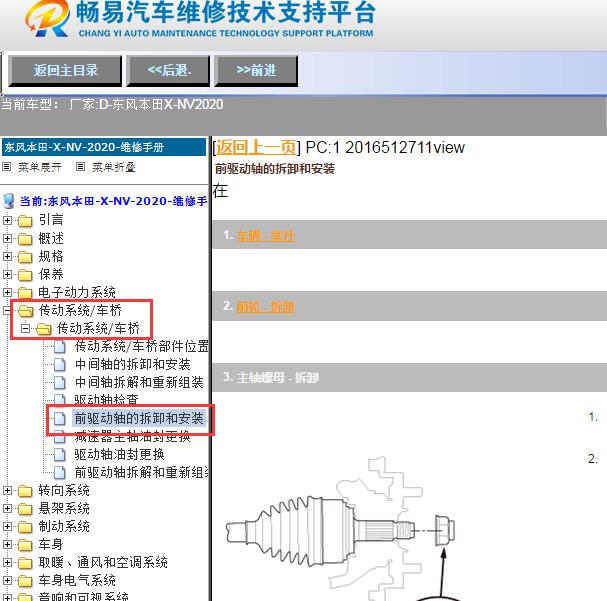Click the 前驱动轴的拆卸和安装 content title
The width and height of the screenshot is (607, 601).
click(x=274, y=169)
